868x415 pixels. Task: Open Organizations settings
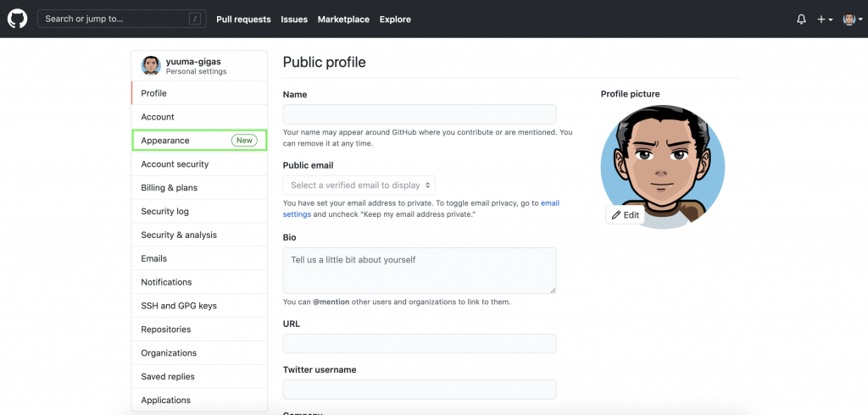click(x=199, y=353)
